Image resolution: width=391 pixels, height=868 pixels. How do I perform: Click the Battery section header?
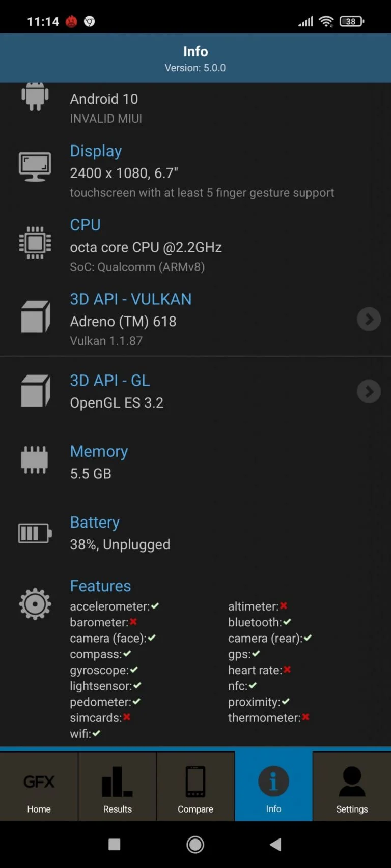94,522
